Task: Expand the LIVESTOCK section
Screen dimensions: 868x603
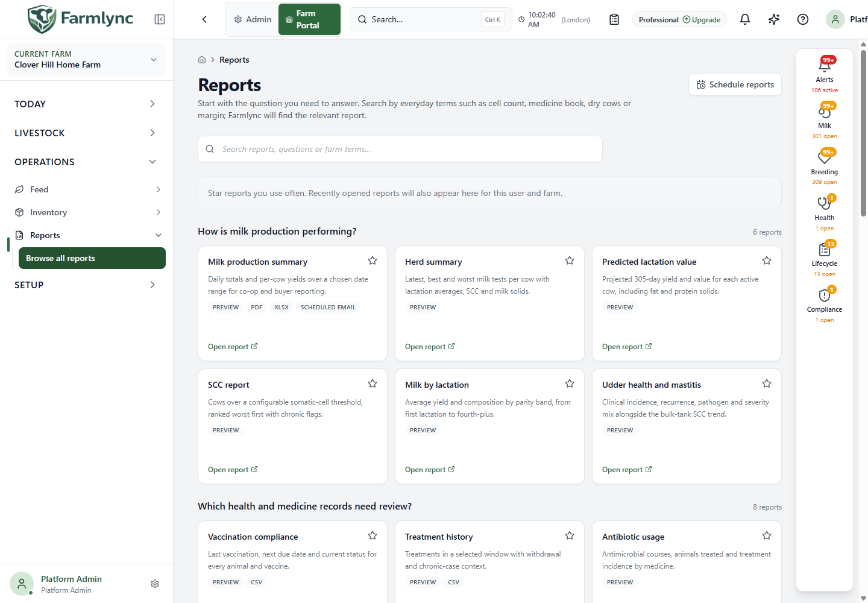Action: coord(86,133)
